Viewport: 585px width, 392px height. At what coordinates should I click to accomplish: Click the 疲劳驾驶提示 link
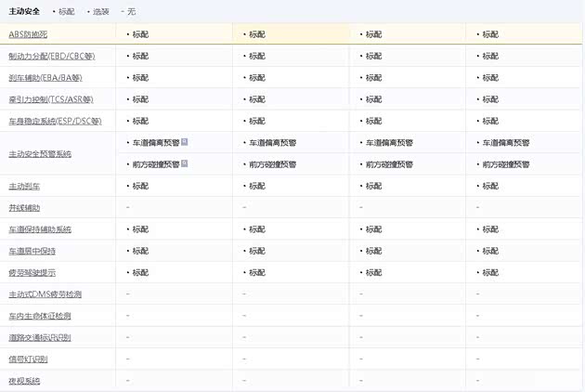[x=32, y=272]
